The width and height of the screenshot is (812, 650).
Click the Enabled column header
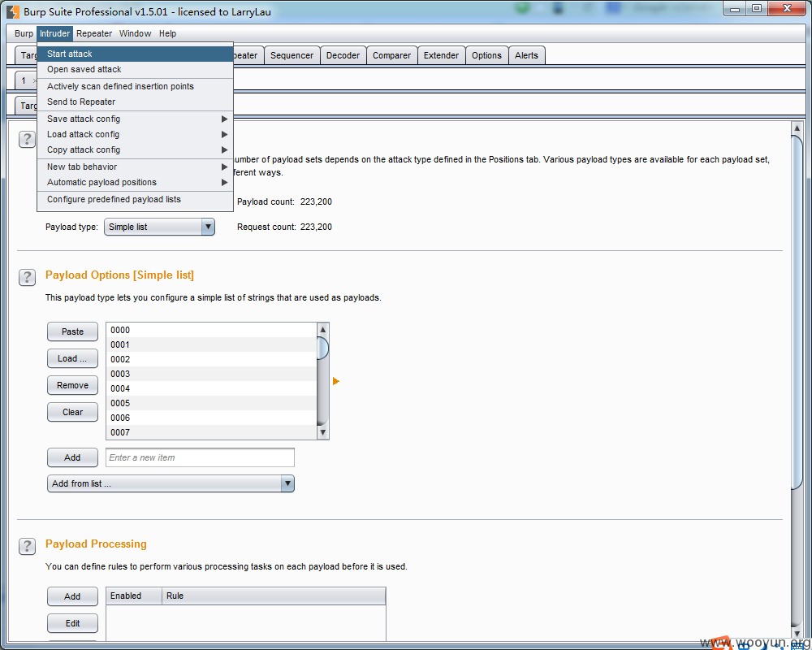click(134, 596)
